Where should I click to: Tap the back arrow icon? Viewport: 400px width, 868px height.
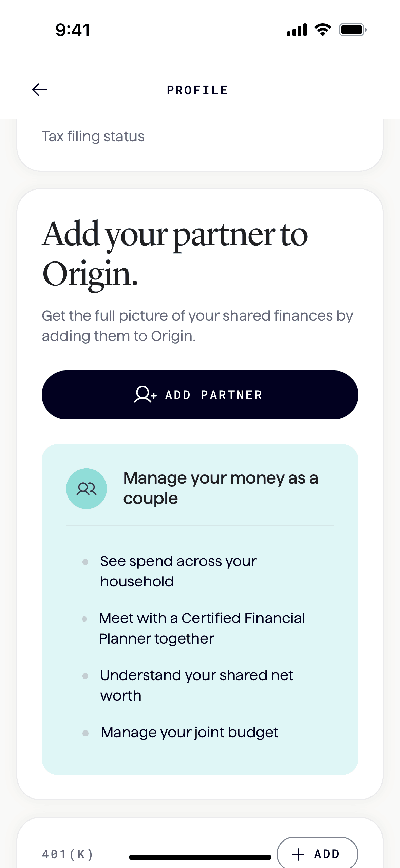coord(39,90)
